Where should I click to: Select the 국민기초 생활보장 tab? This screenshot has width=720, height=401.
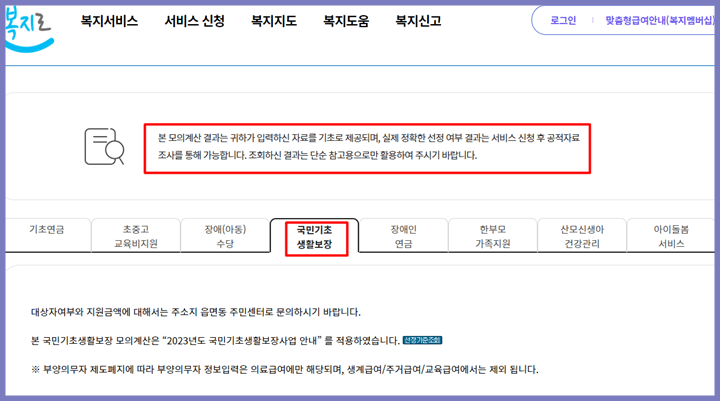(x=315, y=237)
